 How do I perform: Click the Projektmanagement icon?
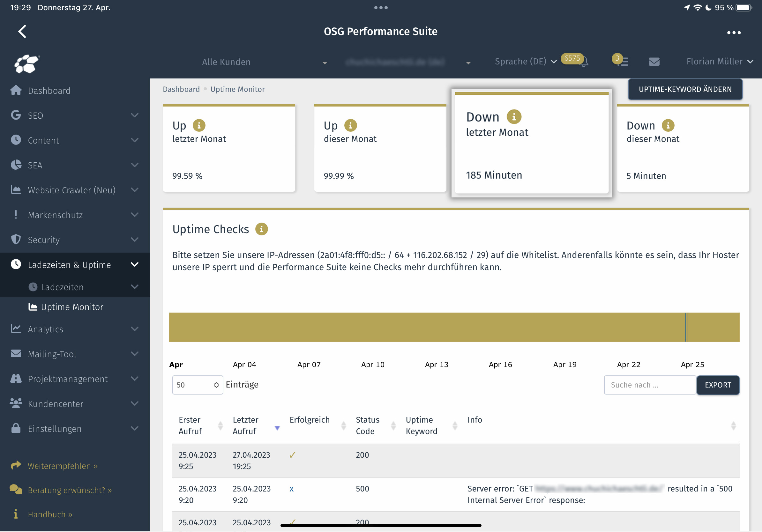[16, 379]
